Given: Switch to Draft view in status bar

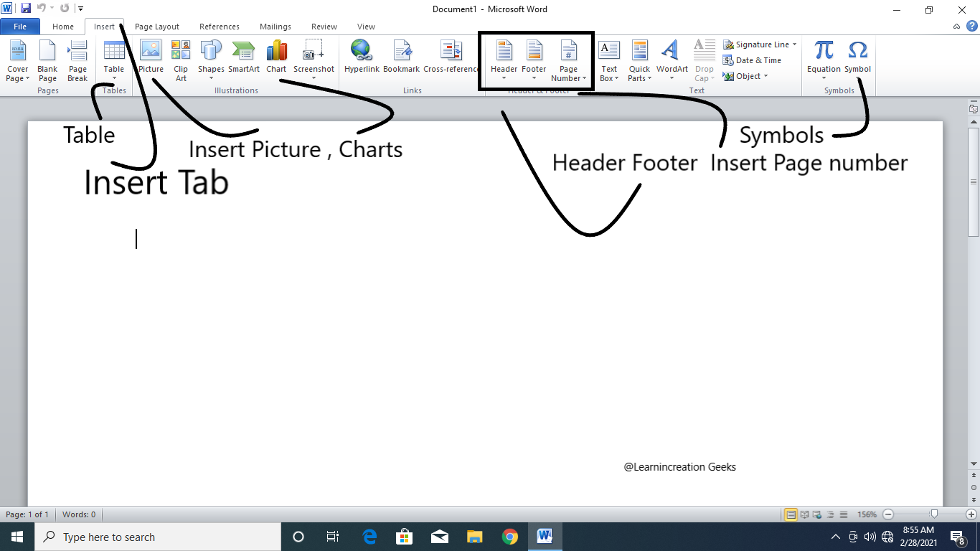Looking at the screenshot, I should pyautogui.click(x=844, y=514).
